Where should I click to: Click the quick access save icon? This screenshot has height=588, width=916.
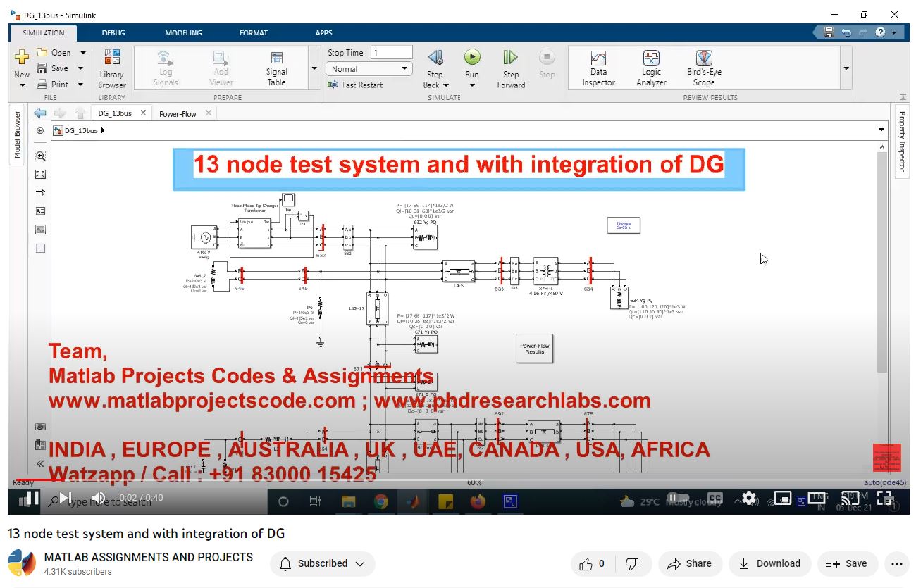[829, 32]
